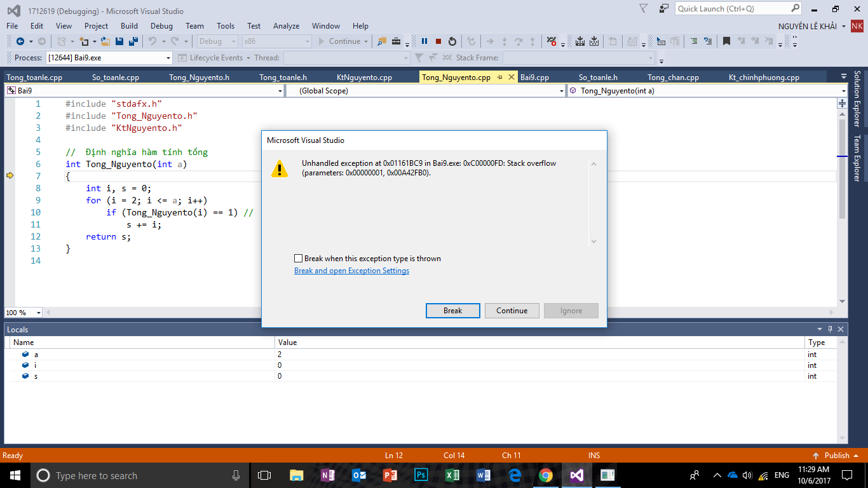Click the Navigate Backward arrow icon
Viewport: 868px width, 488px height.
pos(20,41)
